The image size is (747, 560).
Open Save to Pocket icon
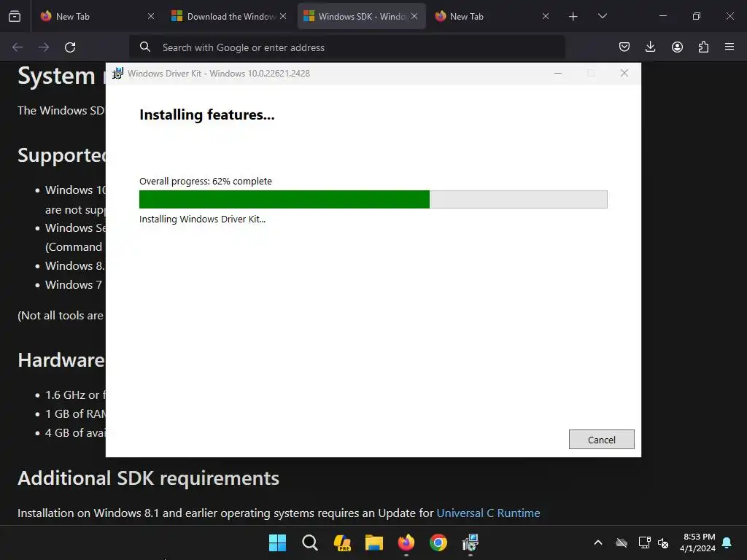[624, 47]
